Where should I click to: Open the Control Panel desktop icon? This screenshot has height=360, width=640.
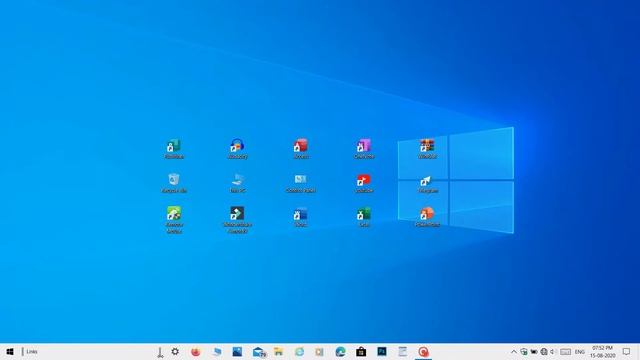coord(300,183)
